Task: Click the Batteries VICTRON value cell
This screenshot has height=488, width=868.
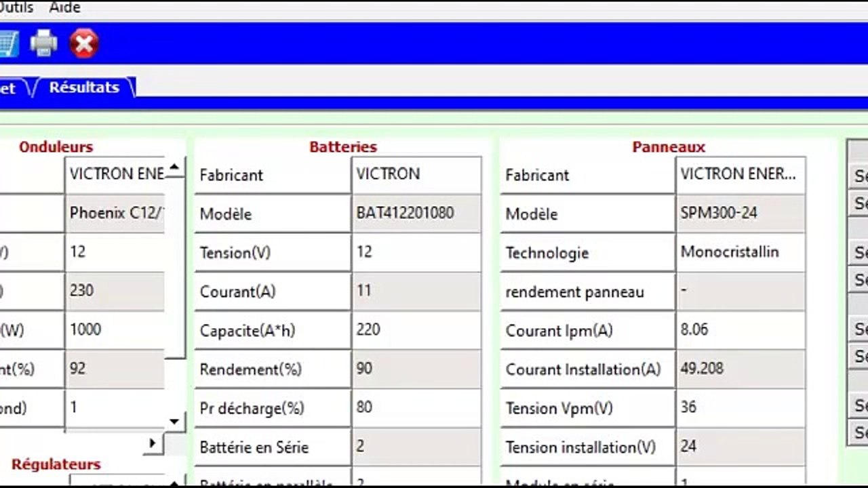Action: [x=416, y=175]
